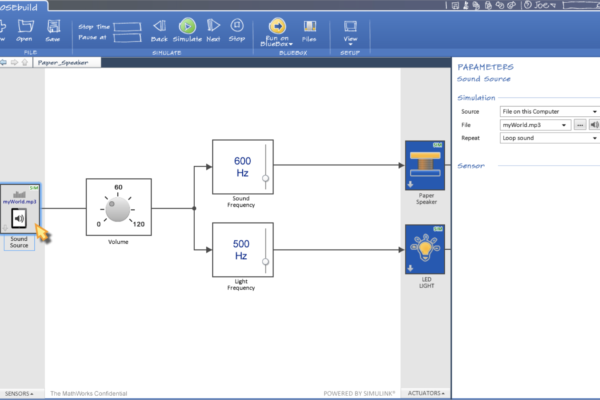
Task: Switch to the Paper_Speaker tab
Action: click(62, 62)
